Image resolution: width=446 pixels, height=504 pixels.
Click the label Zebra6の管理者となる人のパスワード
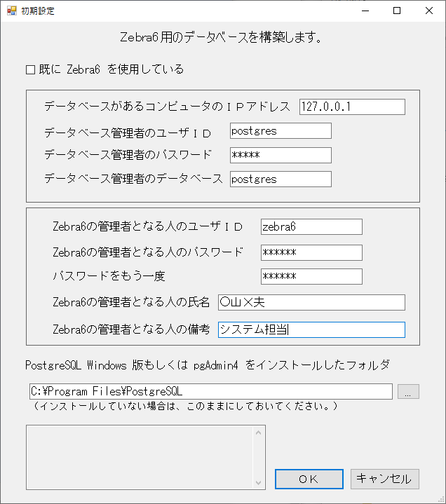point(147,252)
